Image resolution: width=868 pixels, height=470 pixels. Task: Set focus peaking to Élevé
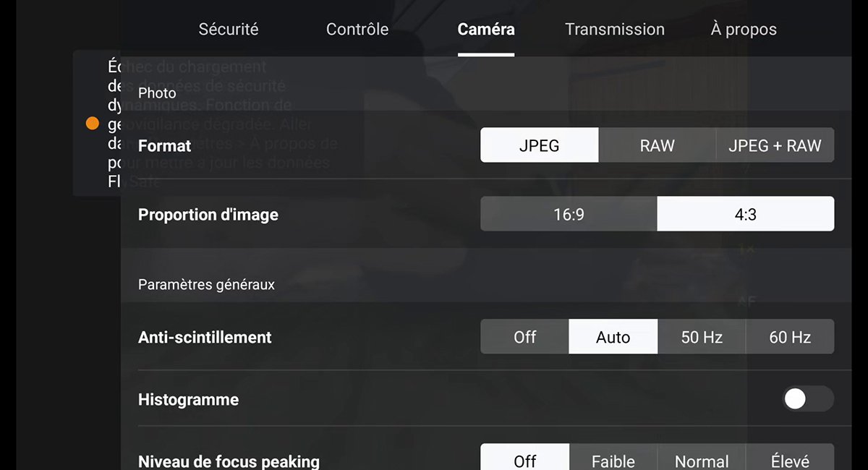[790, 458]
